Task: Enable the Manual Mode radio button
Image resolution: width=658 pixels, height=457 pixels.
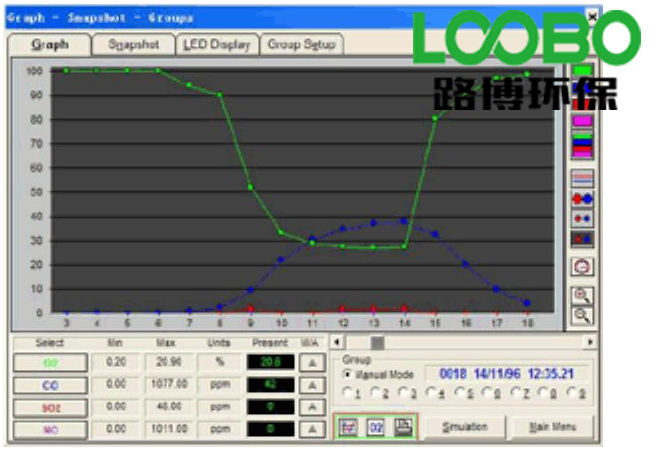Action: pyautogui.click(x=347, y=373)
